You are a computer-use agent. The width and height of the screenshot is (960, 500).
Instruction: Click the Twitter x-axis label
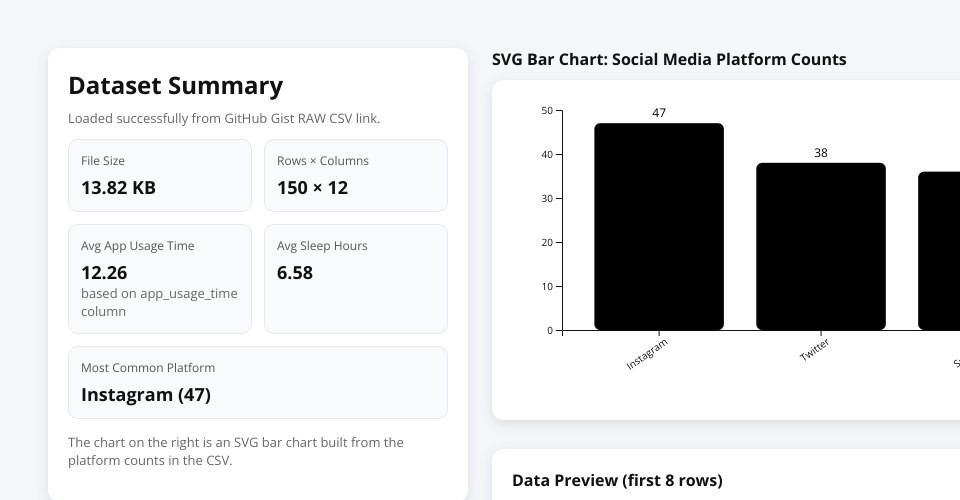point(815,350)
